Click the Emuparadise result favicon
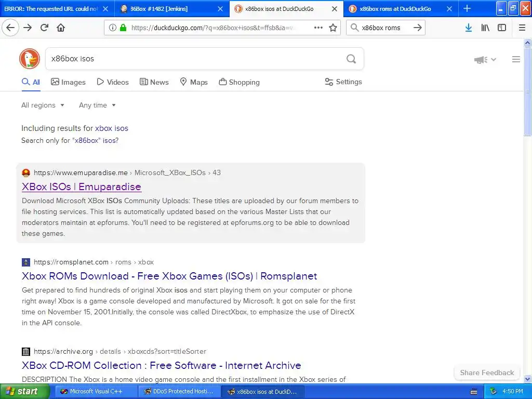 point(26,172)
